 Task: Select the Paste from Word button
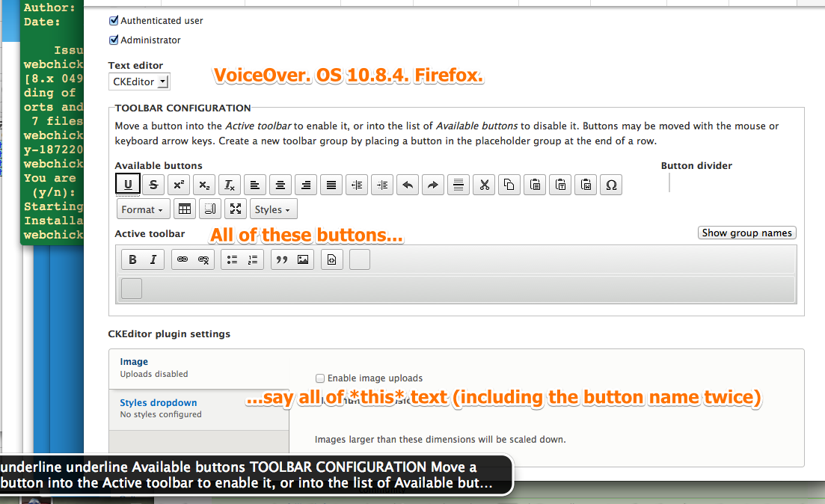586,185
